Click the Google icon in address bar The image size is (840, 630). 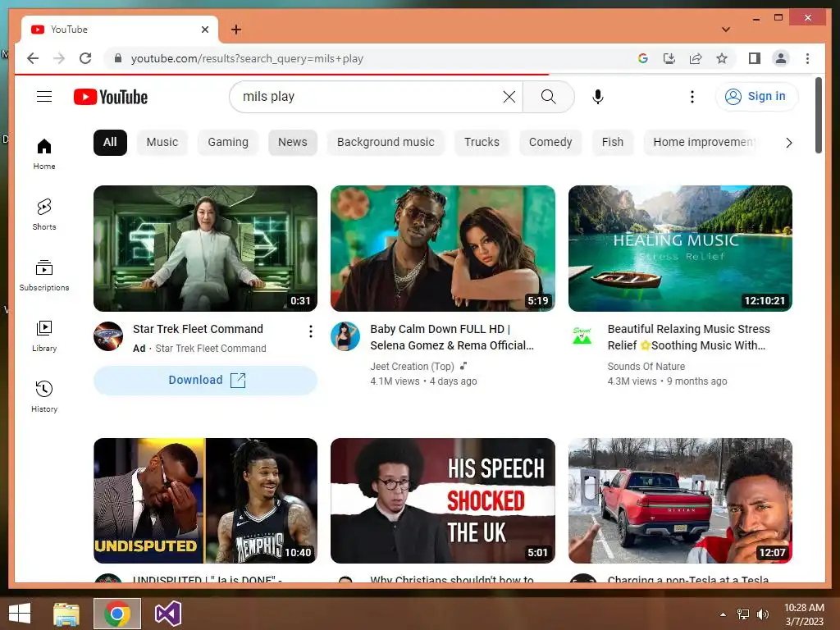643,58
